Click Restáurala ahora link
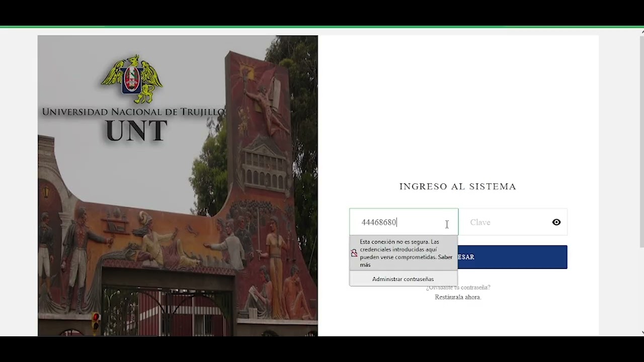 [458, 297]
